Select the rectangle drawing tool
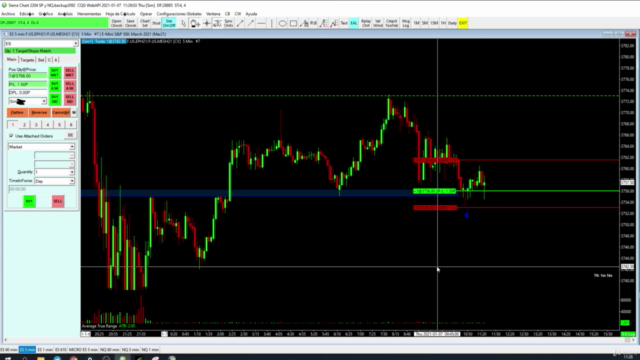The image size is (640, 360). 293,23
